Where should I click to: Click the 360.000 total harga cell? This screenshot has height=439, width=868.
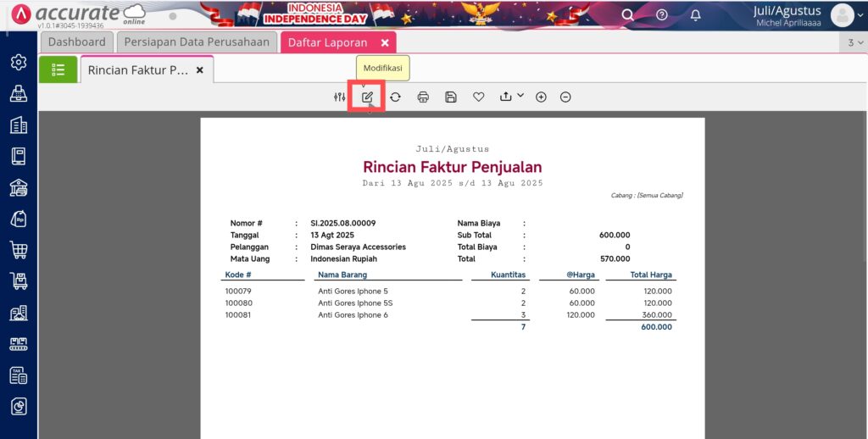click(x=658, y=315)
